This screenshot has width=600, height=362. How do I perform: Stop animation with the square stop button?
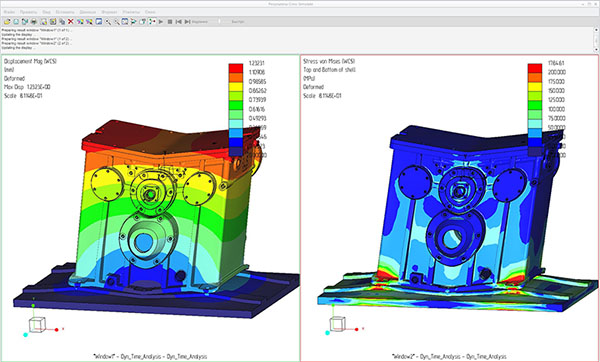[170, 22]
